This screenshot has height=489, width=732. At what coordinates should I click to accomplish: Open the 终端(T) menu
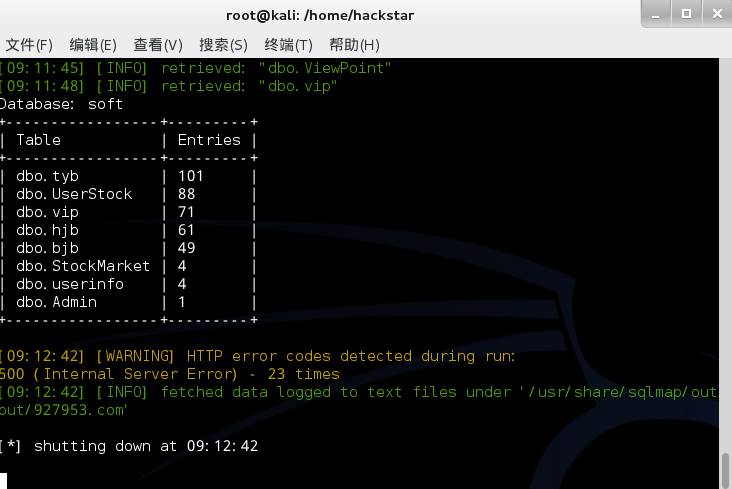pyautogui.click(x=288, y=45)
